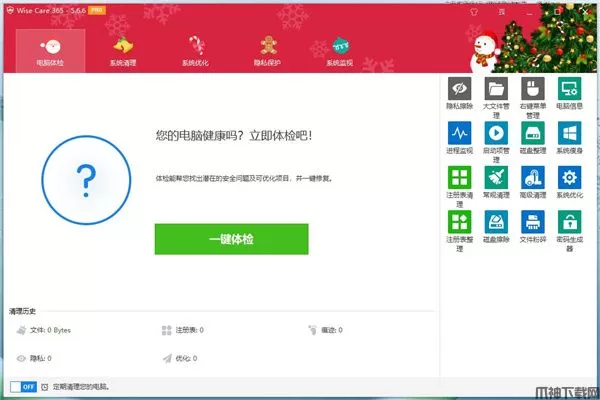Click the eye icon beside 隐私: 0
Viewport: 600px width, 400px height.
(x=21, y=358)
